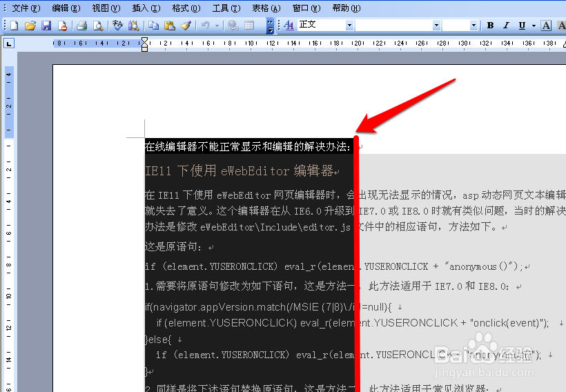Click the line starting 1.需要将原语句修改为如下语句
The image size is (566, 392).
coord(326,286)
